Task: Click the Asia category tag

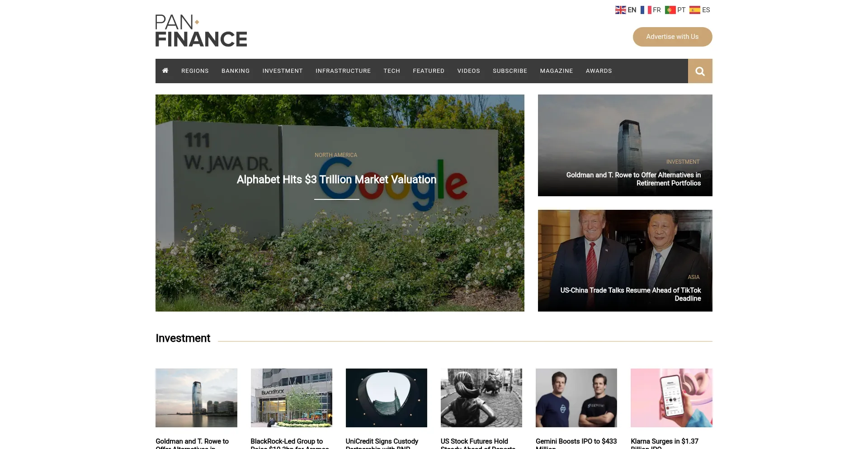Action: click(693, 277)
